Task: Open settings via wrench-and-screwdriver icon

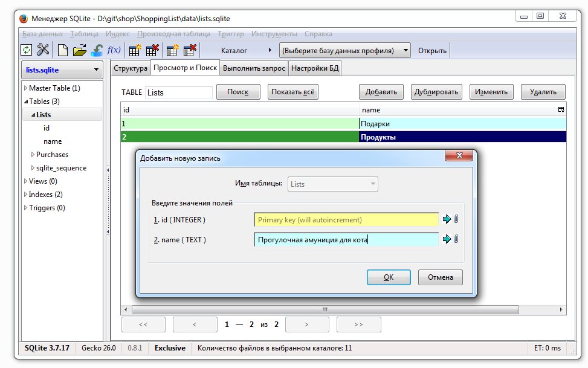Action: click(43, 50)
